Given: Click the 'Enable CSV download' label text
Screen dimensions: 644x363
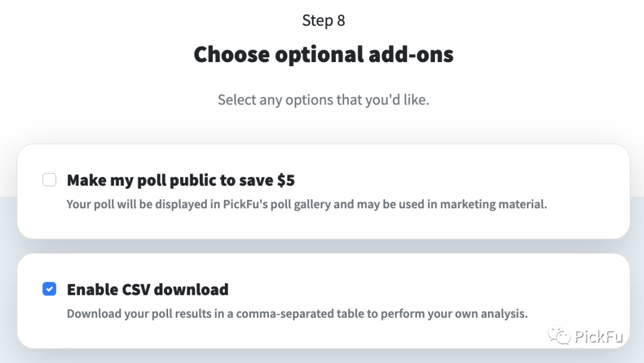Looking at the screenshot, I should [147, 290].
